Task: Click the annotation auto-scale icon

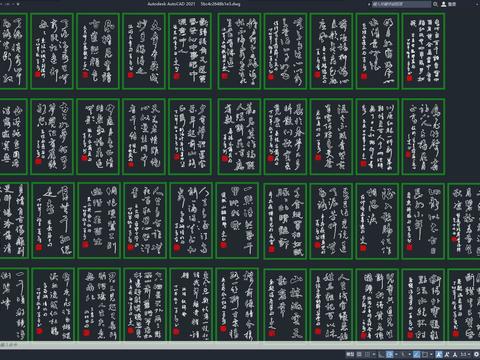Action: (x=447, y=354)
